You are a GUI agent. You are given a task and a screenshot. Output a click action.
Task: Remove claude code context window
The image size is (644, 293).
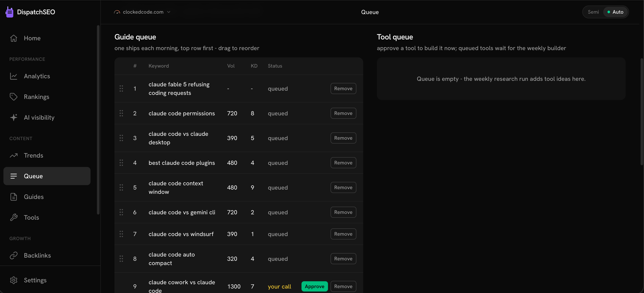[x=343, y=187]
